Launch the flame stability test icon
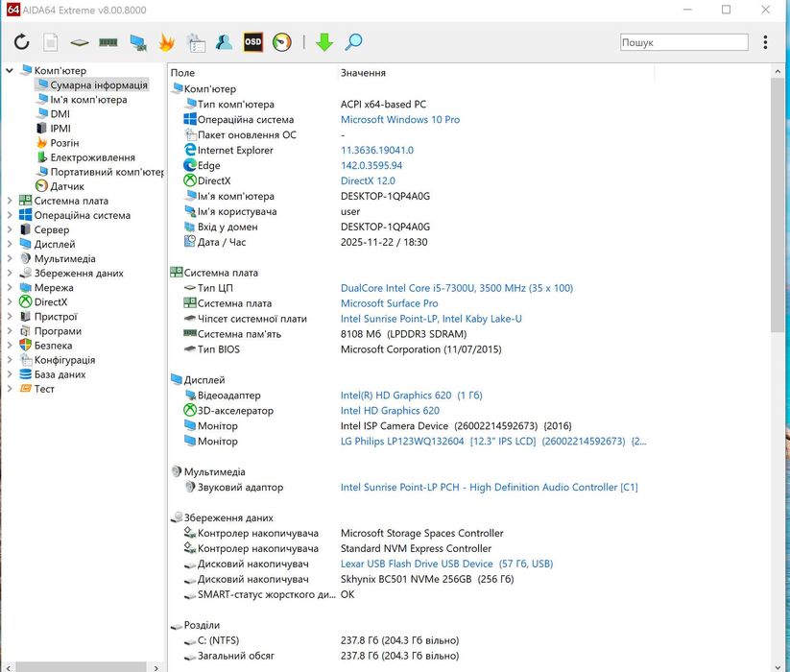The height and width of the screenshot is (672, 790). pos(167,42)
